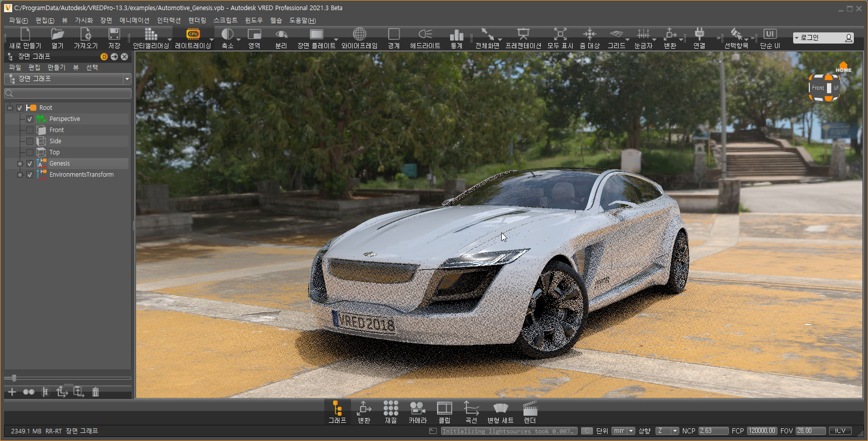Open the 애니메이션 menu
Viewport: 868px width, 441px height.
pyautogui.click(x=135, y=20)
